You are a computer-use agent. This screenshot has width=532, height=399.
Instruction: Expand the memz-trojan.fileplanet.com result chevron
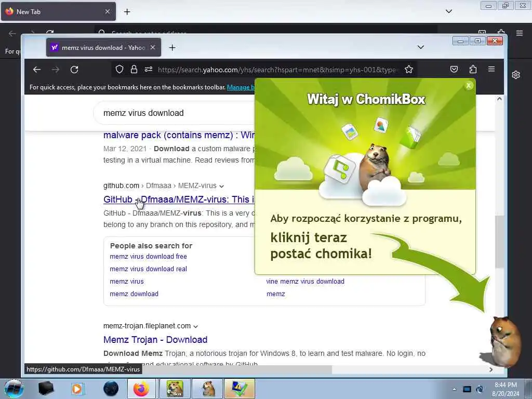[x=195, y=326]
